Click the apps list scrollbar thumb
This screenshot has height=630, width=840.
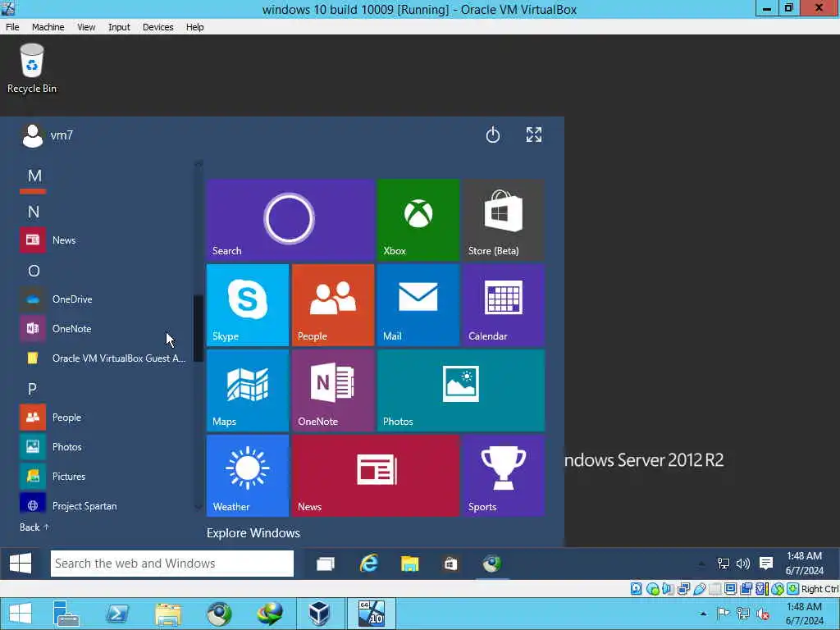(x=199, y=328)
